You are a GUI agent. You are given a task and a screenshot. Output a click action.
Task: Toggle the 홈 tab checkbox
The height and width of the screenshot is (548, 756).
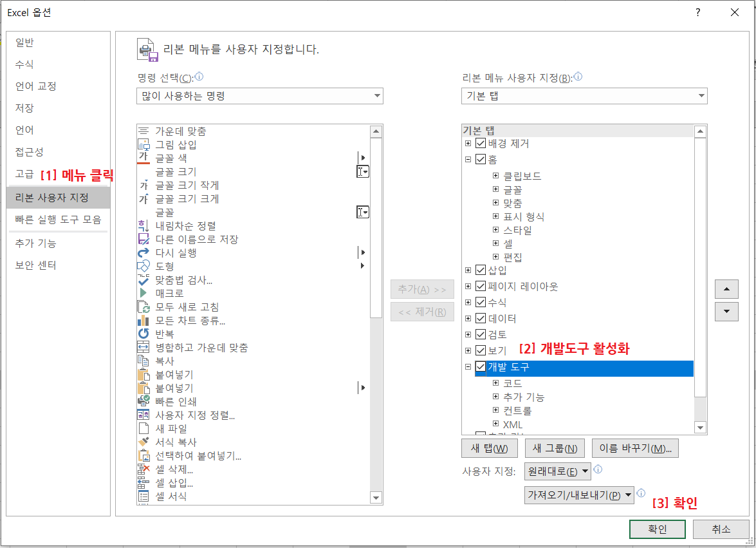click(480, 159)
